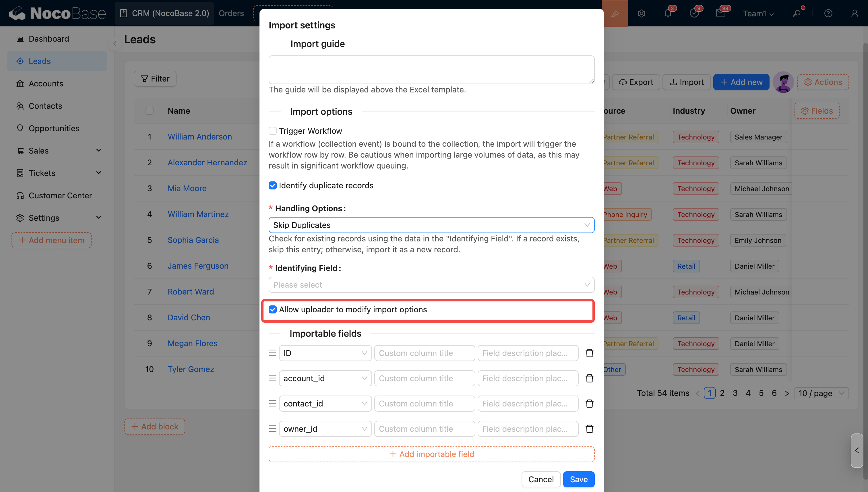Switch to the Orders tab
This screenshot has height=492, width=868.
231,13
